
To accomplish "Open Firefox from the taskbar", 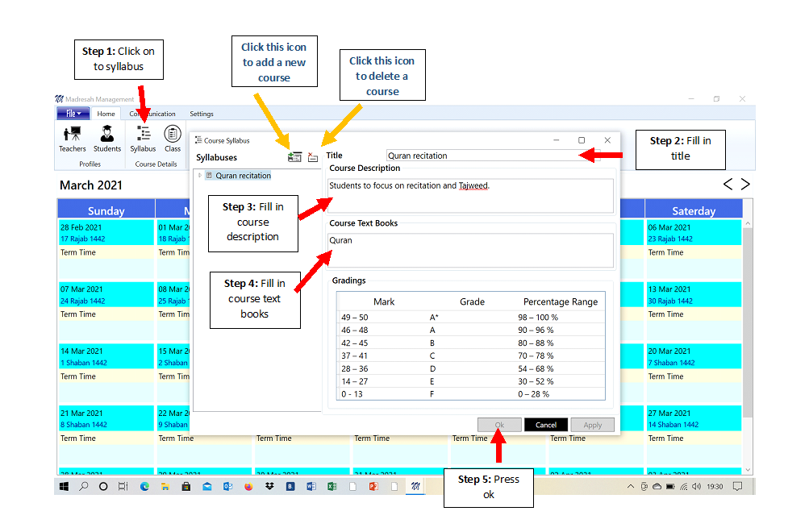I will point(248,487).
